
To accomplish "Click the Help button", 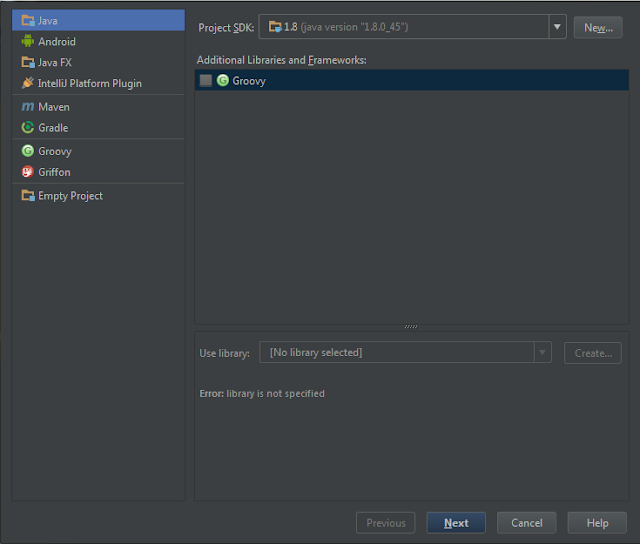I will point(597,523).
